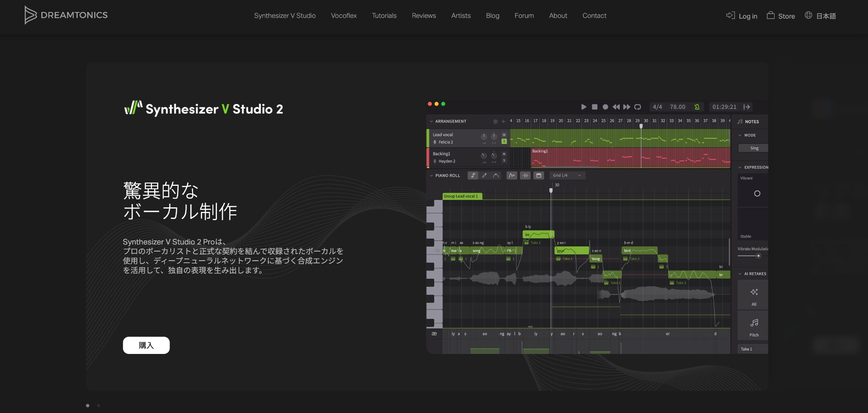Click the All sparkle icon under AI Retakes
This screenshot has width=868, height=413.
(753, 292)
